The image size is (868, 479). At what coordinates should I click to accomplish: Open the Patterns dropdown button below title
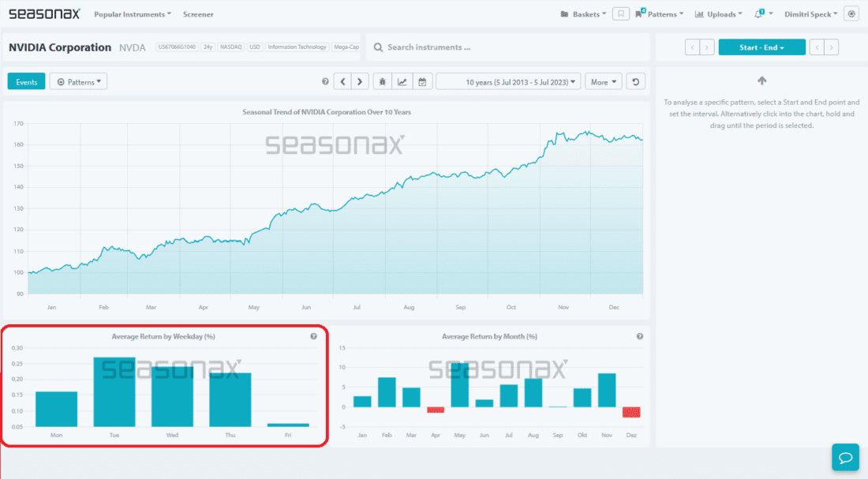(x=78, y=82)
